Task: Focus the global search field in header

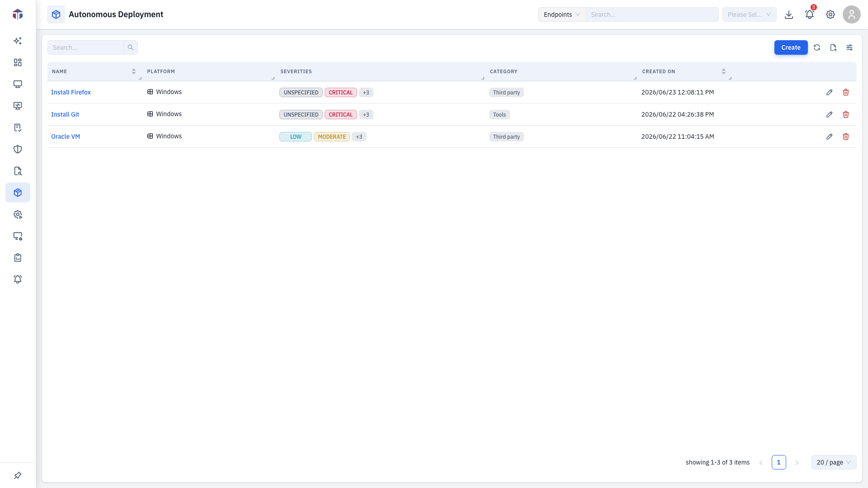Action: (x=652, y=14)
